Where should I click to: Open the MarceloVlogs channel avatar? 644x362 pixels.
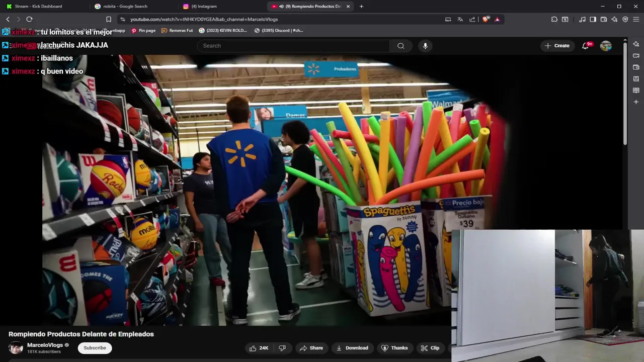coord(16,348)
